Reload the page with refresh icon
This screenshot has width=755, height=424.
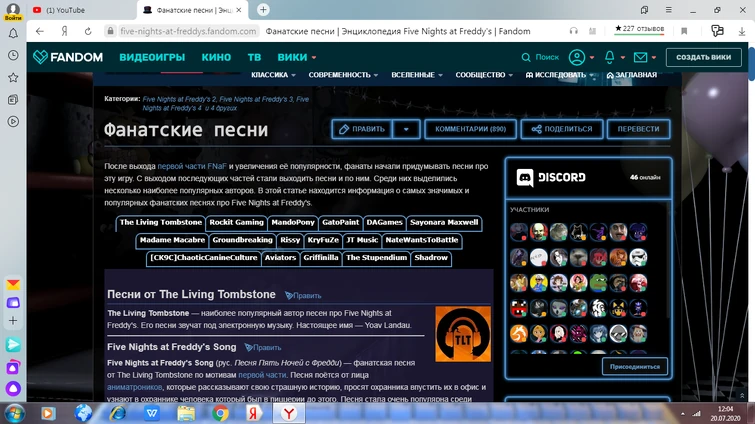pos(88,31)
